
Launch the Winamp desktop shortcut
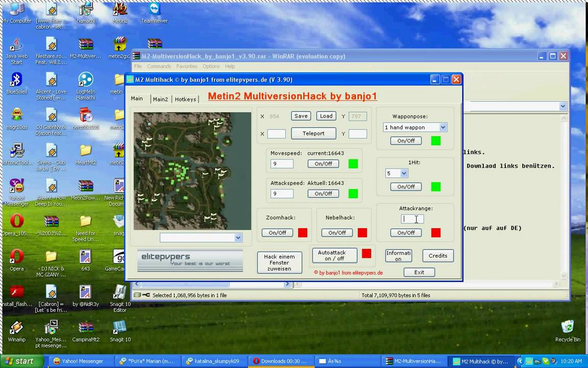(x=16, y=331)
